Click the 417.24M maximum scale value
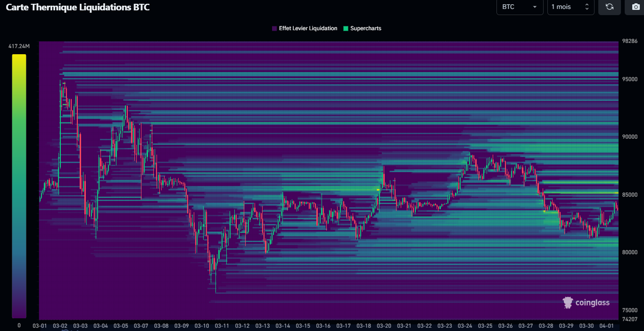This screenshot has height=331, width=644. (x=19, y=46)
